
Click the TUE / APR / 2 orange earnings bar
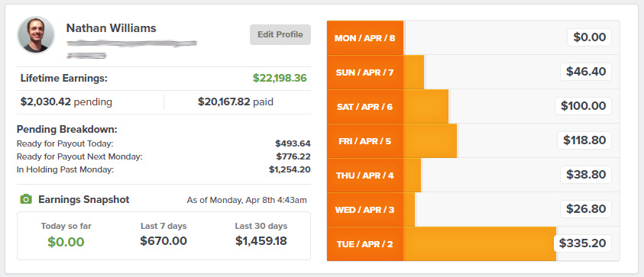479,243
